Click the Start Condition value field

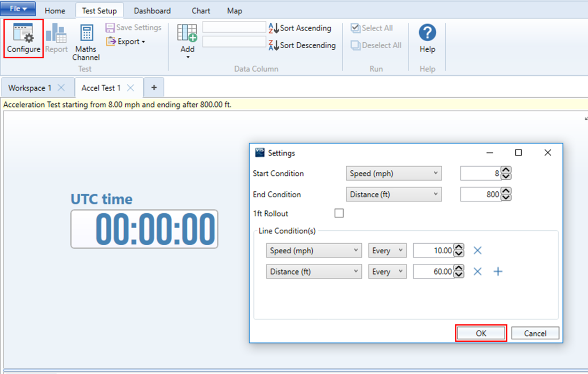(x=481, y=174)
